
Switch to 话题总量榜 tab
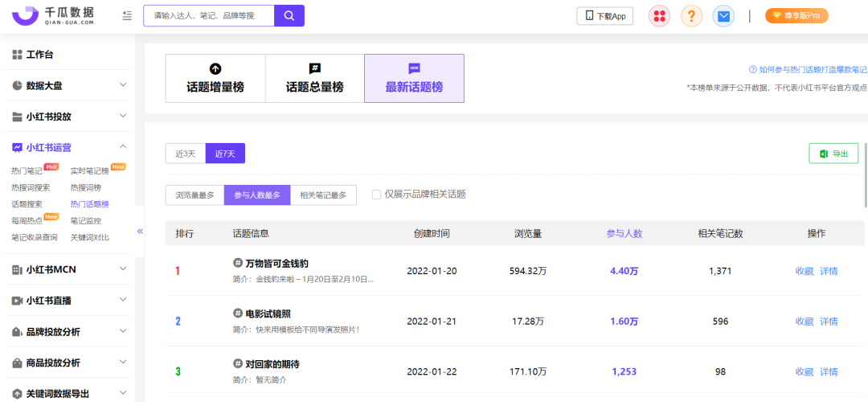(x=314, y=78)
